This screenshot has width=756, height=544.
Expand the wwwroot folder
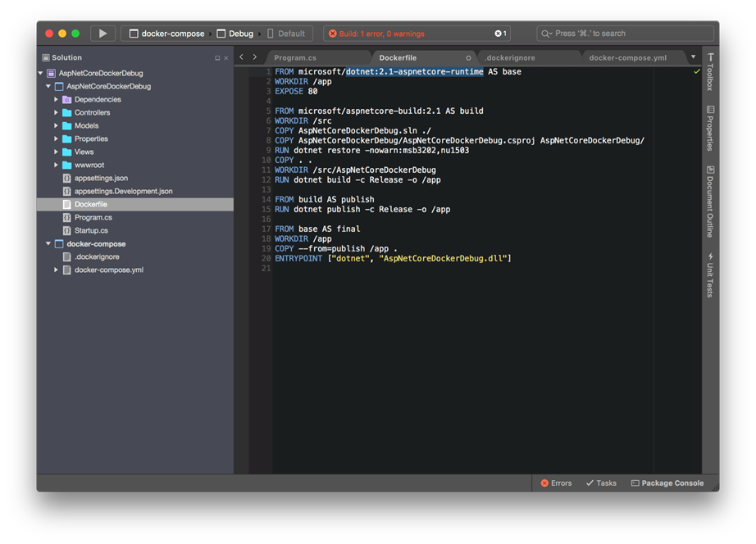pos(56,165)
